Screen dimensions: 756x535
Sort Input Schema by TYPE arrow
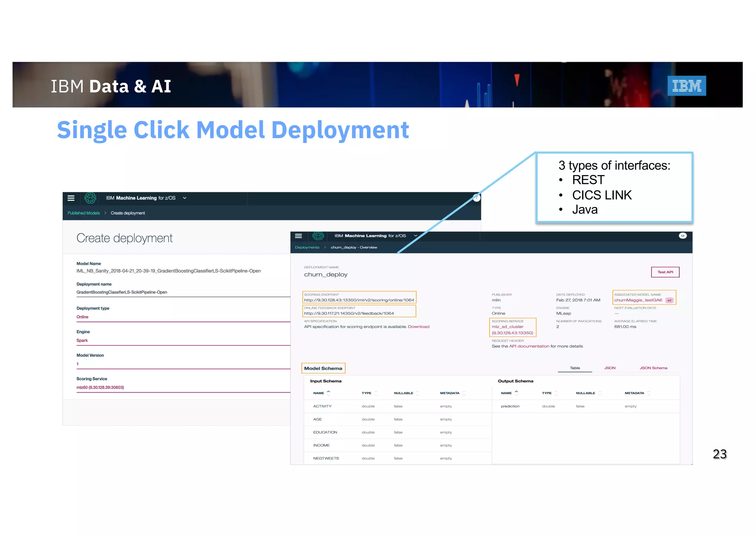click(376, 393)
